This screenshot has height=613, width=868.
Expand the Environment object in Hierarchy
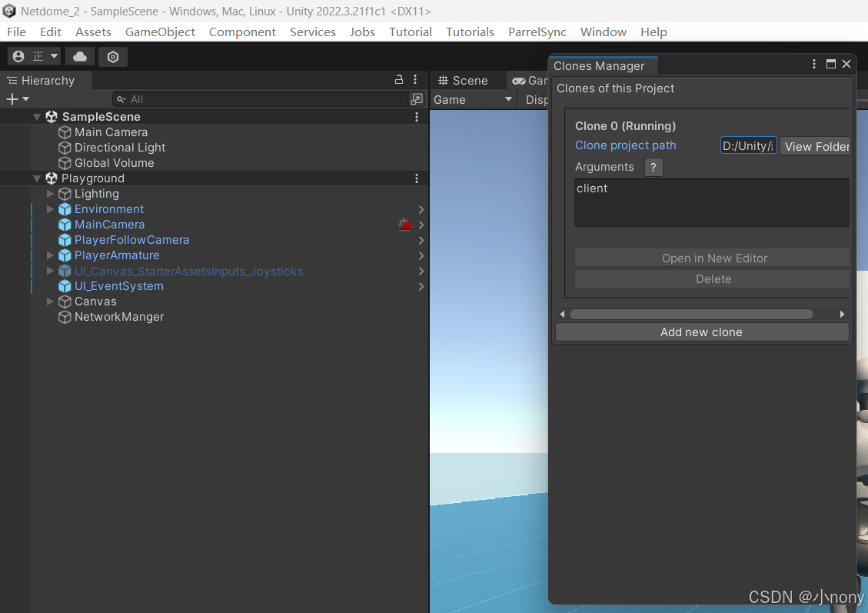[49, 208]
